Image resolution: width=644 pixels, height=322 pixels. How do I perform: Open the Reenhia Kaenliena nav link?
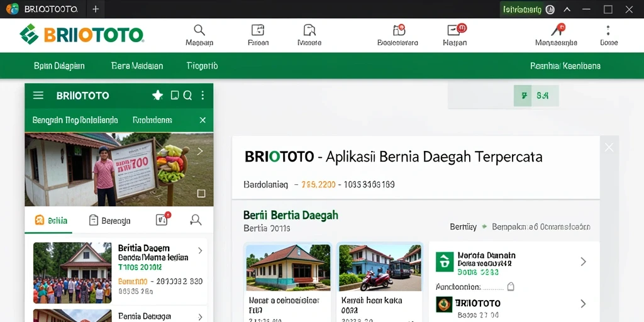tap(565, 65)
